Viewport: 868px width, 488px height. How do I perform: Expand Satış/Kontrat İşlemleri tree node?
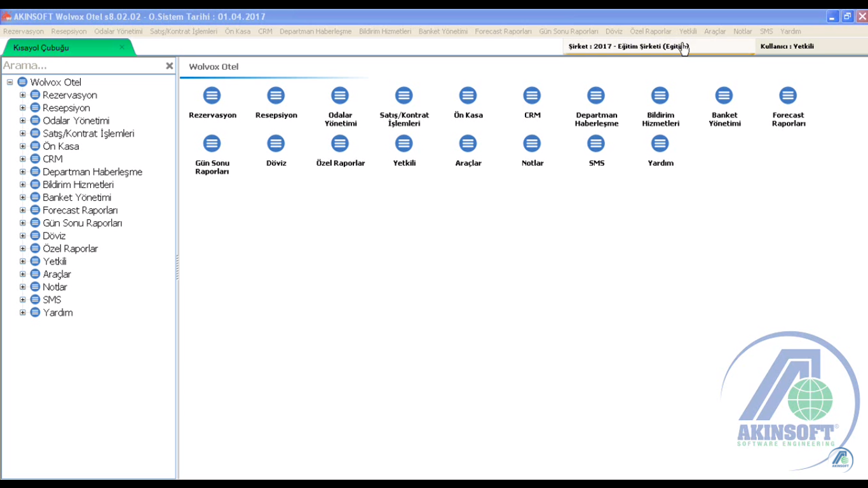coord(22,133)
